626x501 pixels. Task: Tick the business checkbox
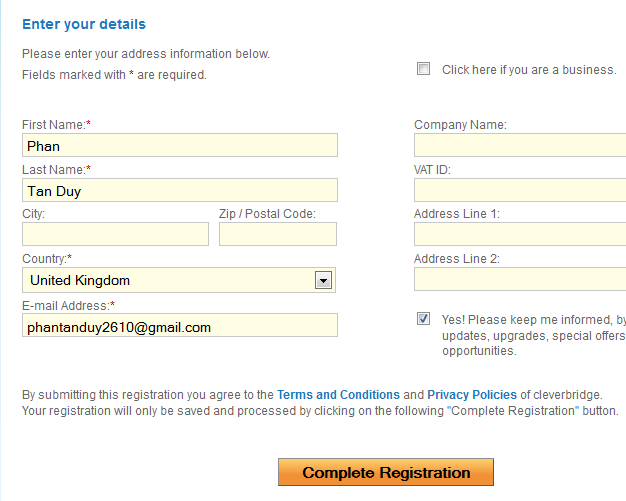[423, 69]
